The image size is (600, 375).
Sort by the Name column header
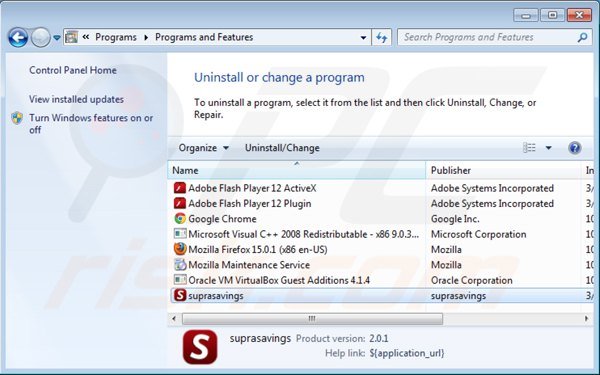pyautogui.click(x=297, y=170)
